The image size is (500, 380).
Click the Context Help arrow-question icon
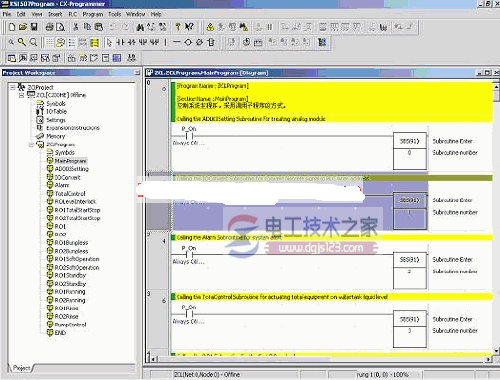pyautogui.click(x=189, y=27)
